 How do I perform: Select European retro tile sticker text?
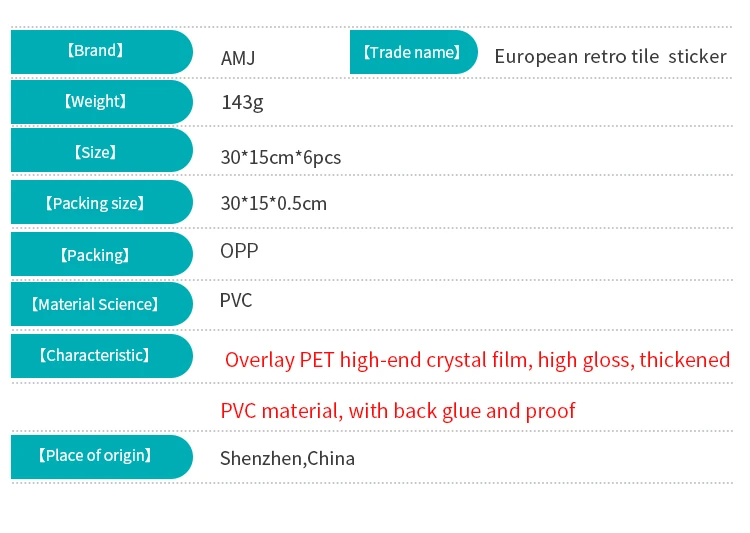[x=610, y=56]
